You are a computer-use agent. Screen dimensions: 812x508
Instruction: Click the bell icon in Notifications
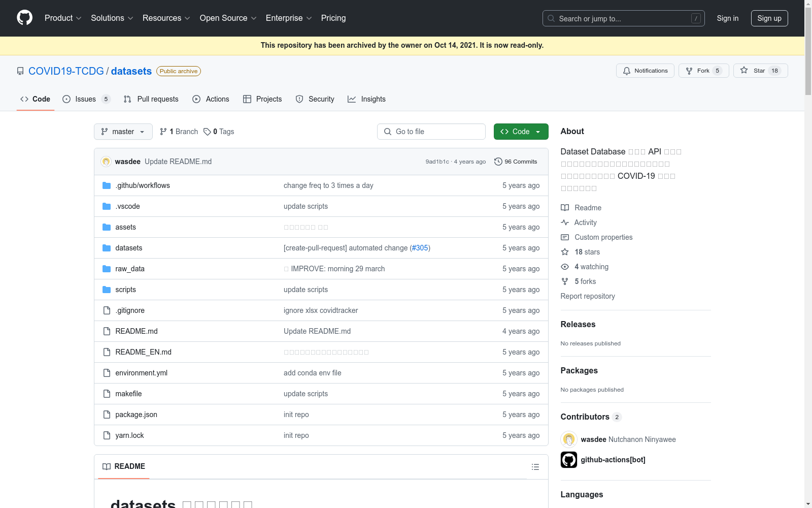pos(627,71)
